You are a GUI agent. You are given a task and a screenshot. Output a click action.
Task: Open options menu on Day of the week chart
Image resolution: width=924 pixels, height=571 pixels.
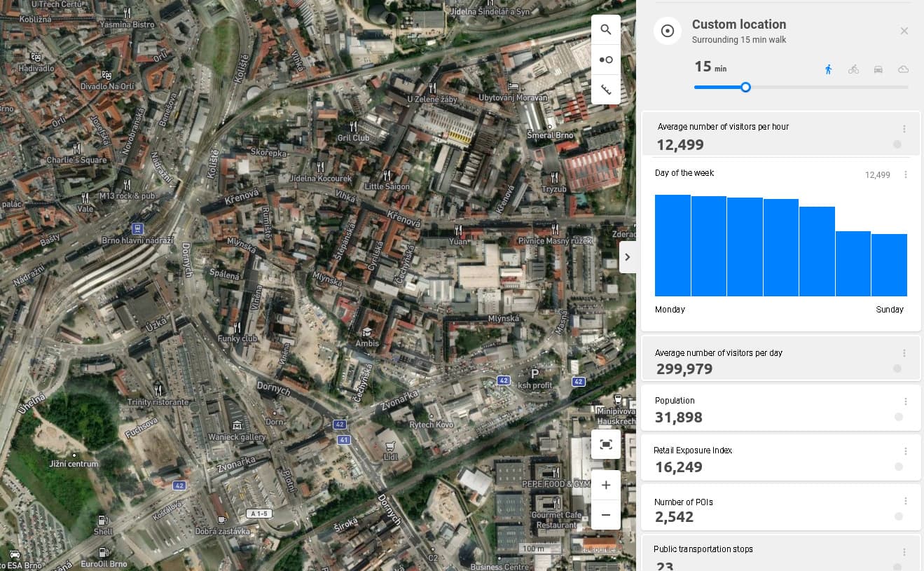(x=906, y=174)
